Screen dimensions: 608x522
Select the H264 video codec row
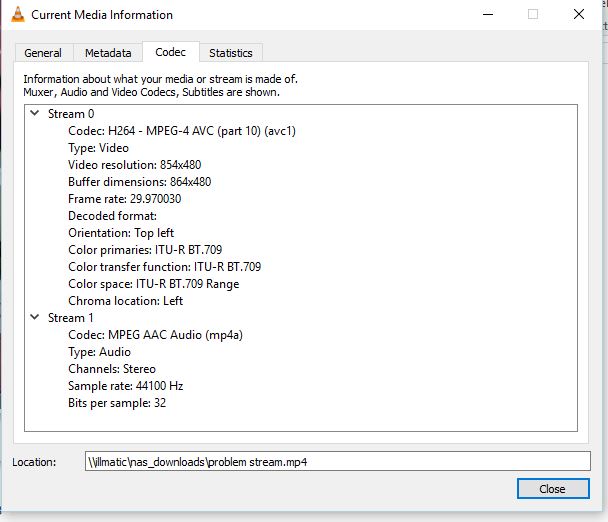click(x=181, y=131)
